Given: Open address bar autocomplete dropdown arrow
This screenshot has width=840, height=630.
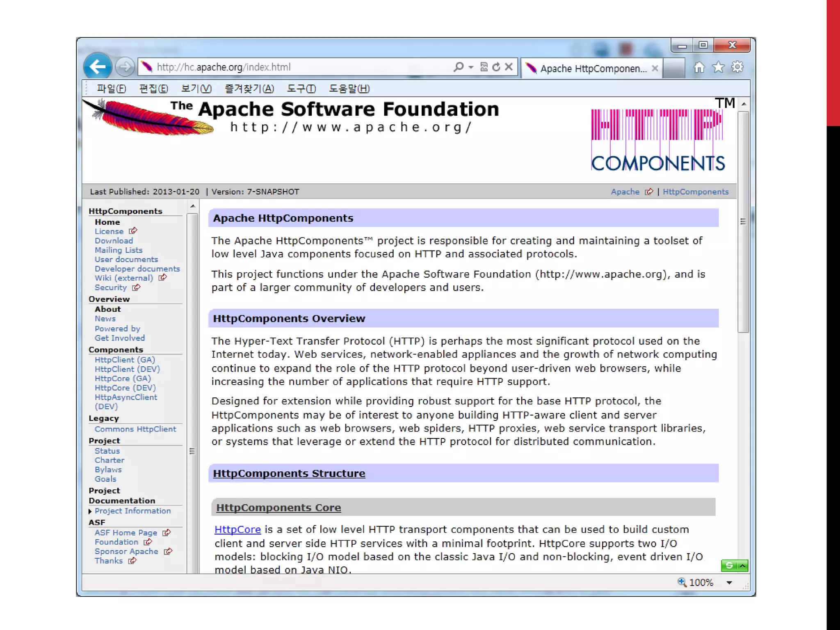Looking at the screenshot, I should 471,67.
